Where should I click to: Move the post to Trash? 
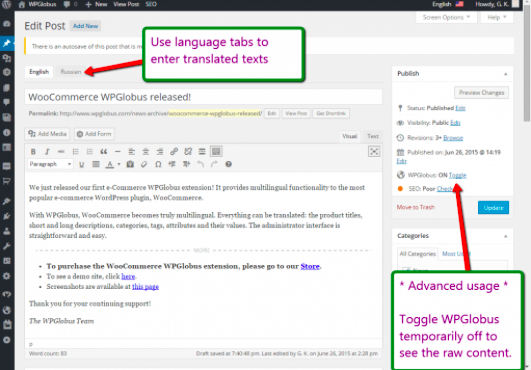point(416,208)
